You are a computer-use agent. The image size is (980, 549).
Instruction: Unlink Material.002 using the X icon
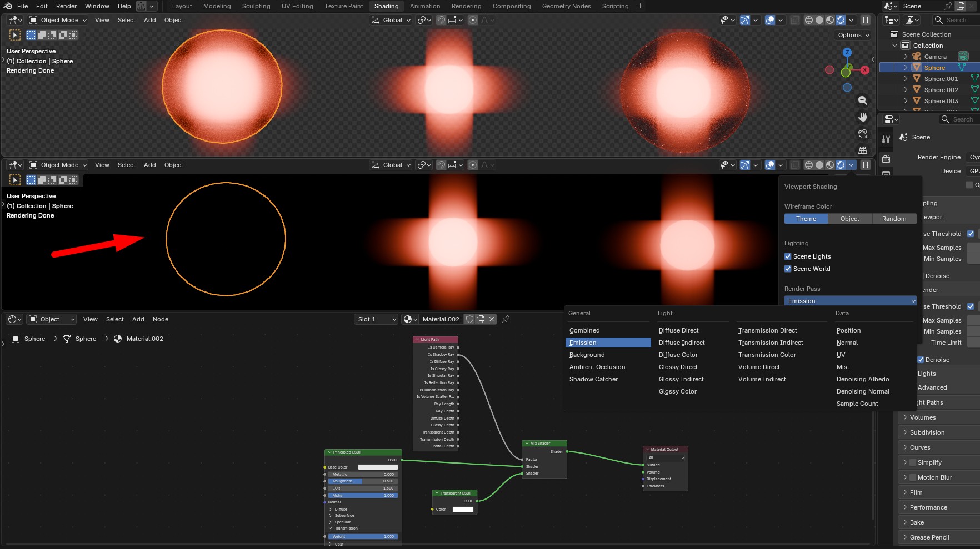pyautogui.click(x=492, y=319)
